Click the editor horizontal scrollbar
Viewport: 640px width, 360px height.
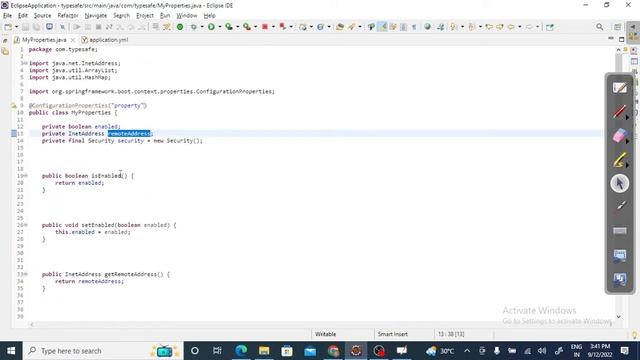point(322,325)
